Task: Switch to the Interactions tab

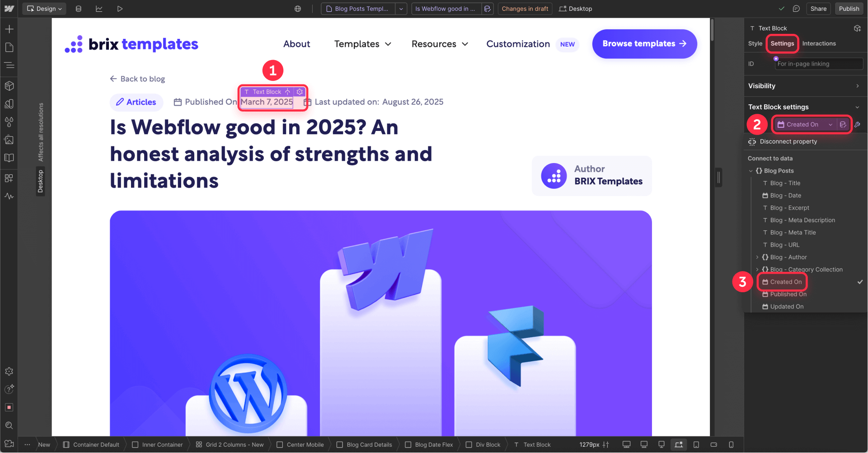Action: (x=819, y=44)
